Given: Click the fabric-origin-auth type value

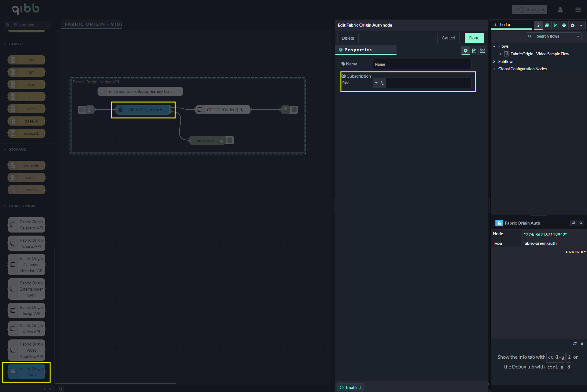Looking at the screenshot, I should click(x=540, y=243).
